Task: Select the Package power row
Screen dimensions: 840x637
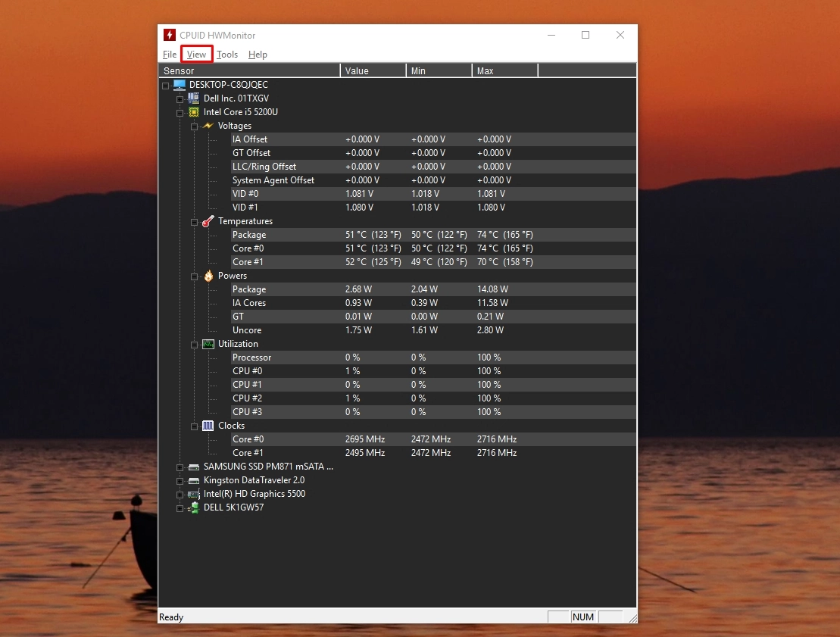Action: tap(433, 289)
